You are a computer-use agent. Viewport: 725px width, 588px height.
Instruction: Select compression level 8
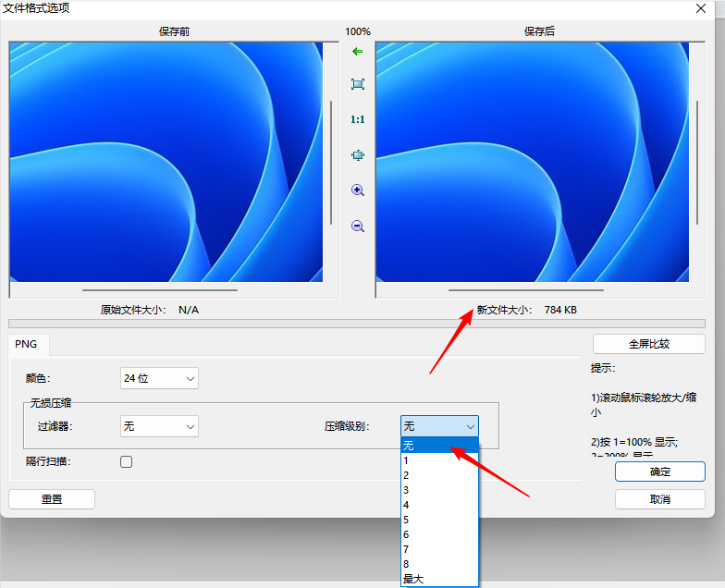pyautogui.click(x=439, y=564)
